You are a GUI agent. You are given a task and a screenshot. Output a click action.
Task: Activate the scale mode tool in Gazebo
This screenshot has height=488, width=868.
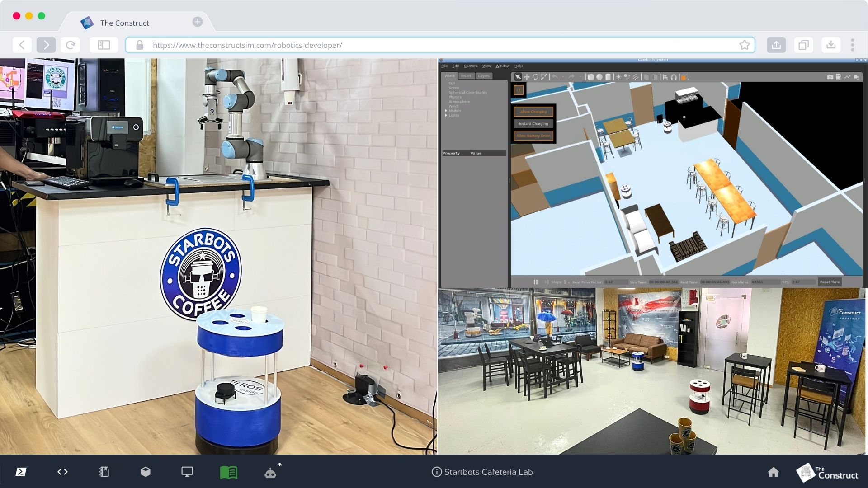click(544, 77)
